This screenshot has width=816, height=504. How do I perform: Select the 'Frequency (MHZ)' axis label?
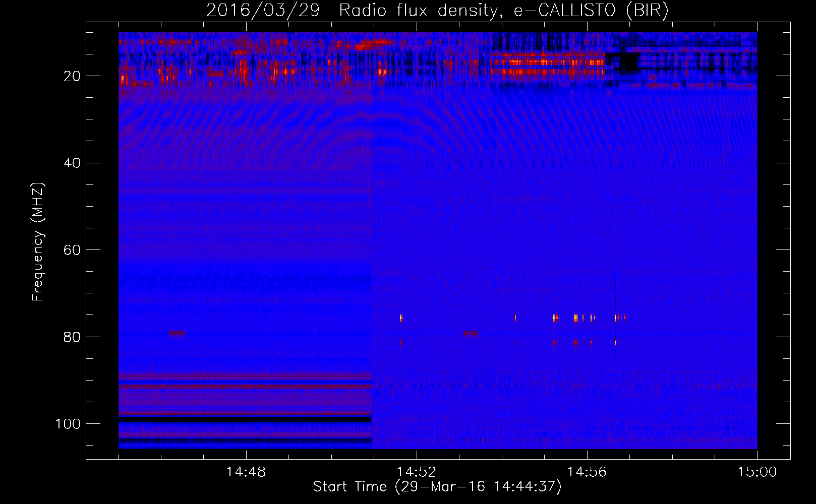(x=38, y=241)
